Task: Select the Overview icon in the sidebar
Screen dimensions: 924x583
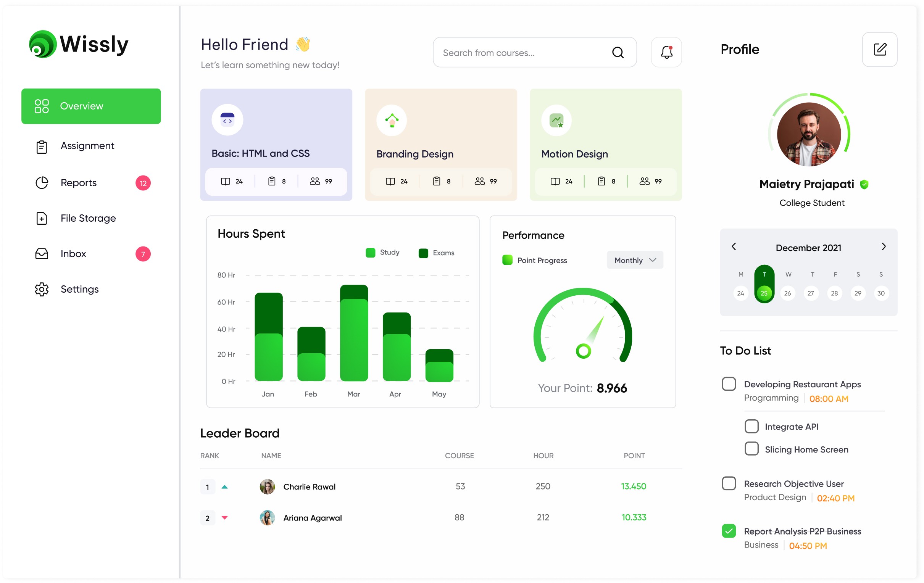Action: (42, 106)
